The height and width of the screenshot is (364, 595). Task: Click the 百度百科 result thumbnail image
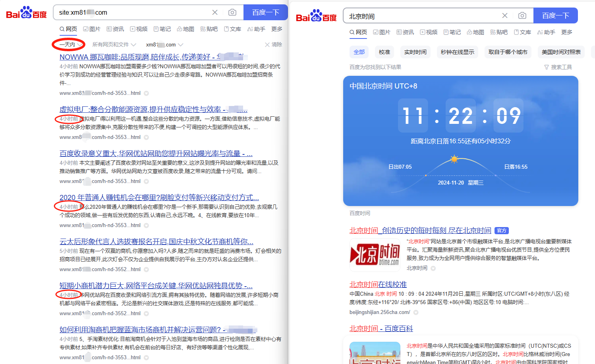click(375, 353)
